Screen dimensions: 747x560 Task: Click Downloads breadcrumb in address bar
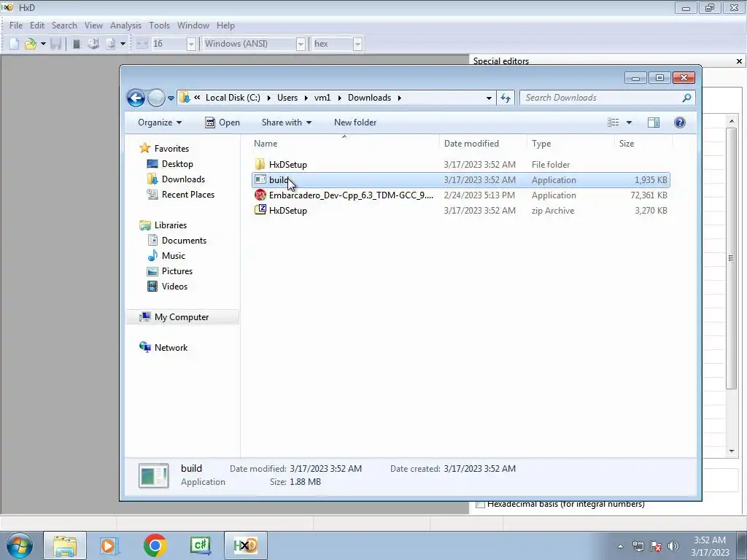pos(369,98)
